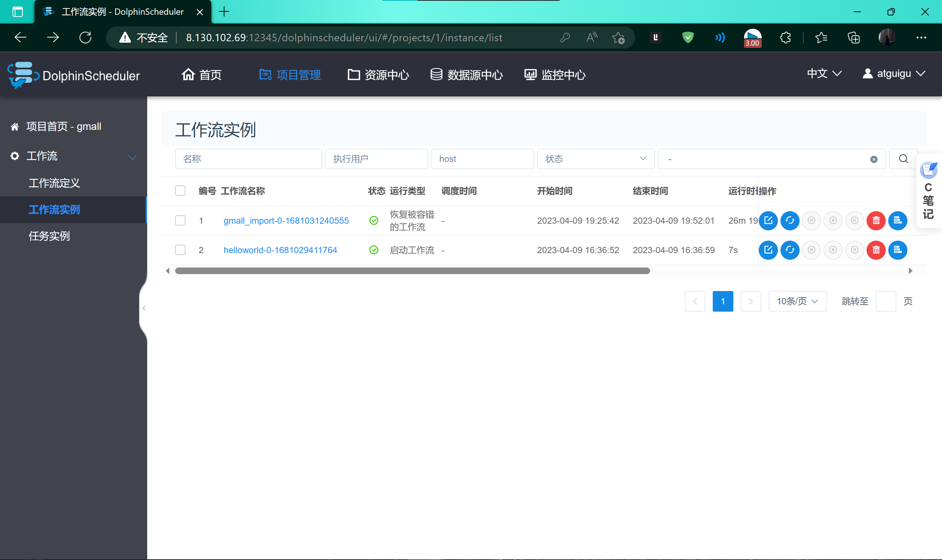Click the search magnifier button

903,159
